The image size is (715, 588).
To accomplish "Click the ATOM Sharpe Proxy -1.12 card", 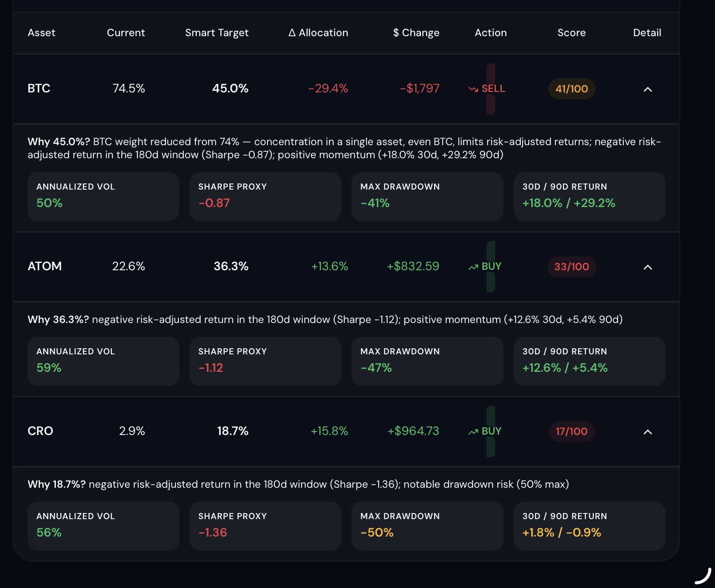I will click(265, 361).
